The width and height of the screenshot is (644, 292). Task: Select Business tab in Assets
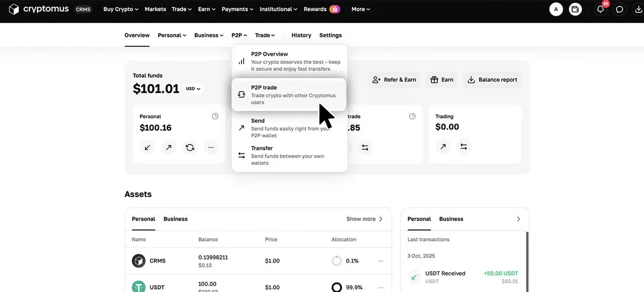pyautogui.click(x=175, y=219)
